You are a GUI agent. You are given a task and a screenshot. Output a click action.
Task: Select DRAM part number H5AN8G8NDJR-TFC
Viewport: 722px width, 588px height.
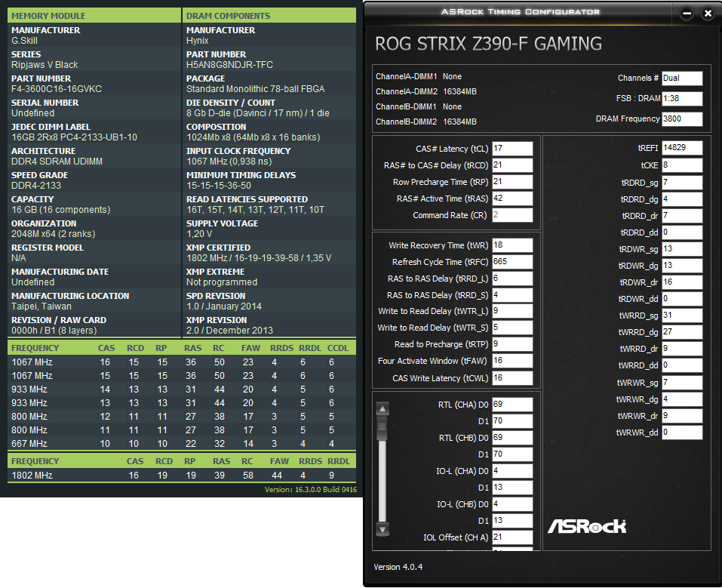click(229, 65)
